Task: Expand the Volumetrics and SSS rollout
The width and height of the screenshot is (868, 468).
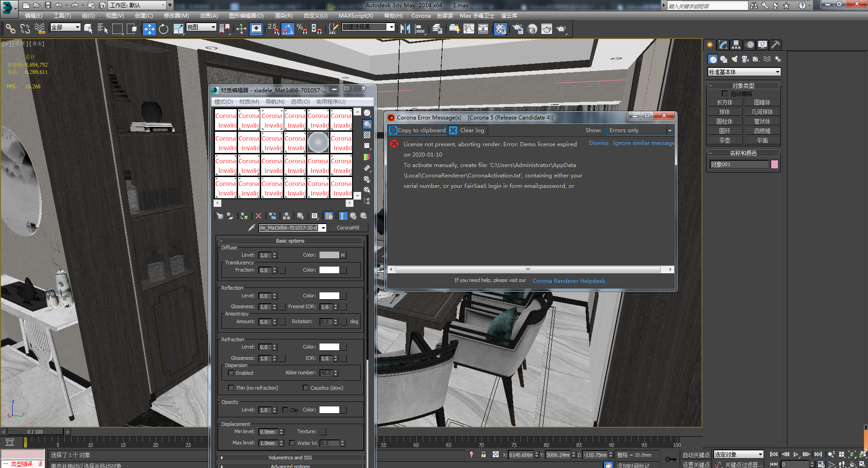Action: pos(290,458)
